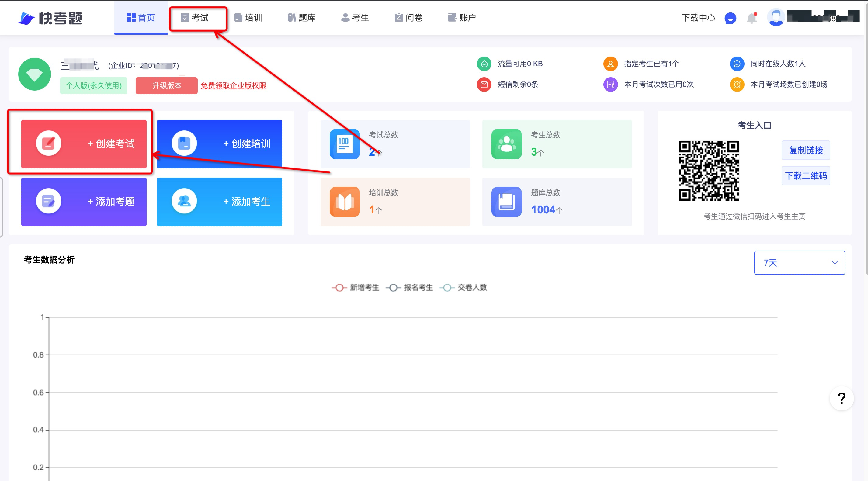This screenshot has width=868, height=481.
Task: Click the + 创建考试 button
Action: [84, 144]
